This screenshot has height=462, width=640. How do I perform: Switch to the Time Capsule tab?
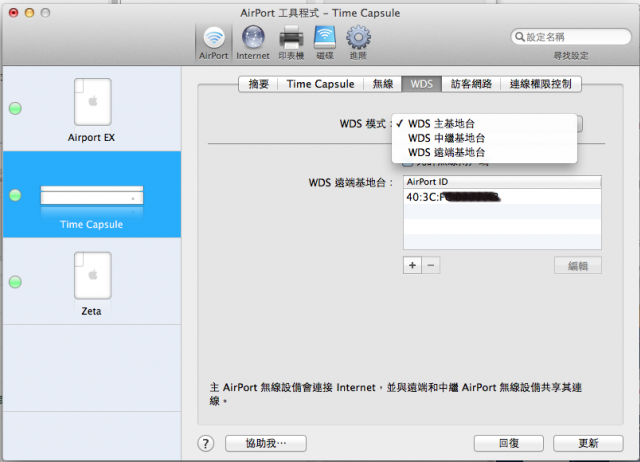click(x=320, y=84)
